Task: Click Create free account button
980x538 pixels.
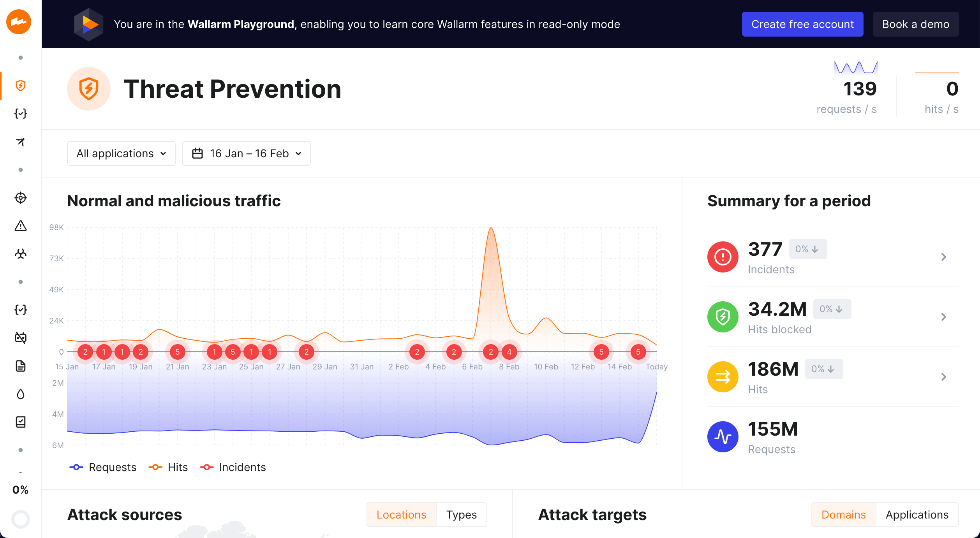Action: point(802,24)
